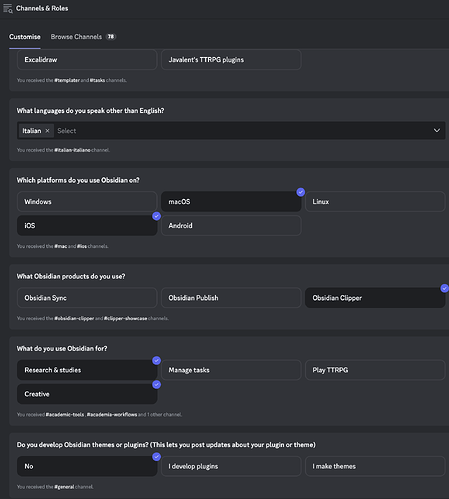Image resolution: width=449 pixels, height=499 pixels.
Task: Open the Browse Channels tab
Action: (76, 37)
